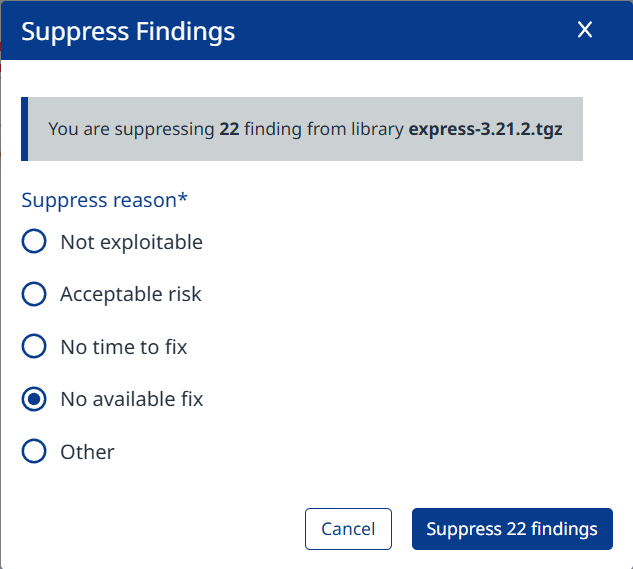633x569 pixels.
Task: Click the bold 22 count in banner
Action: 228,129
